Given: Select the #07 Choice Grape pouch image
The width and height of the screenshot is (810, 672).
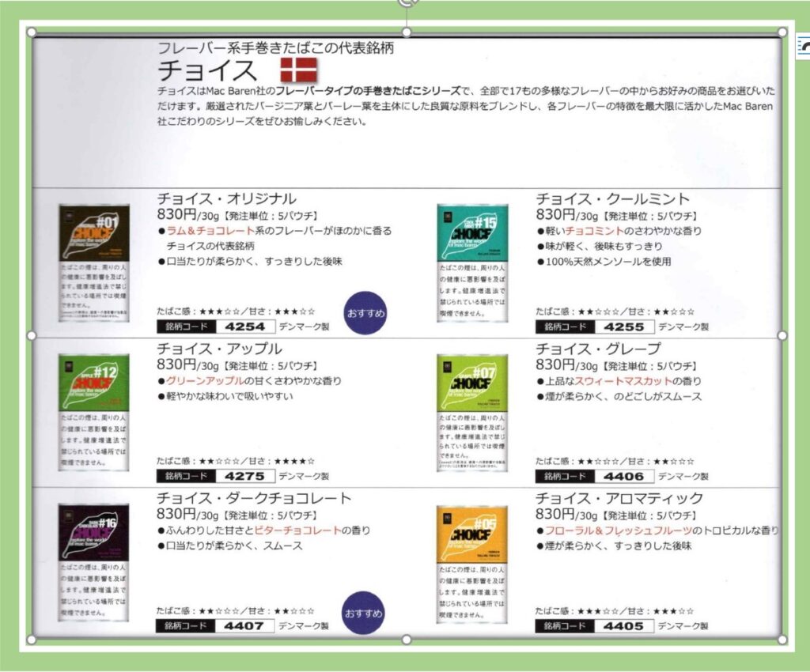Looking at the screenshot, I should tap(472, 413).
